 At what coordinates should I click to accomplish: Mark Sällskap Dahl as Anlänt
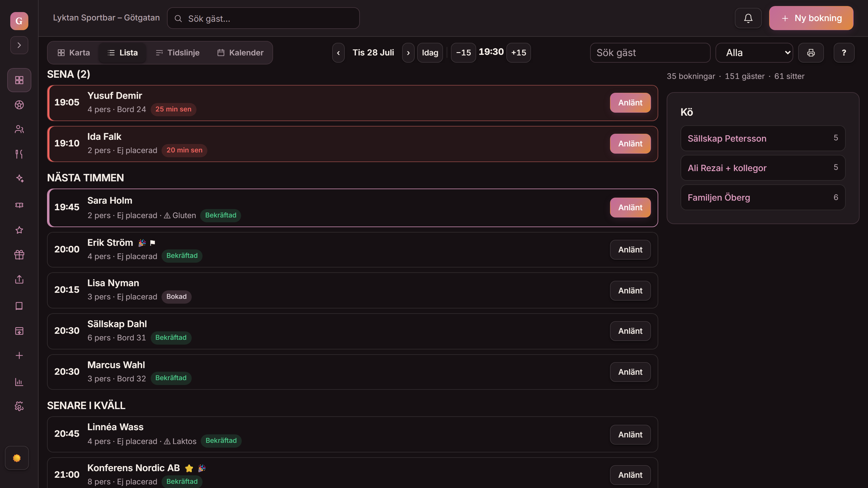click(630, 331)
